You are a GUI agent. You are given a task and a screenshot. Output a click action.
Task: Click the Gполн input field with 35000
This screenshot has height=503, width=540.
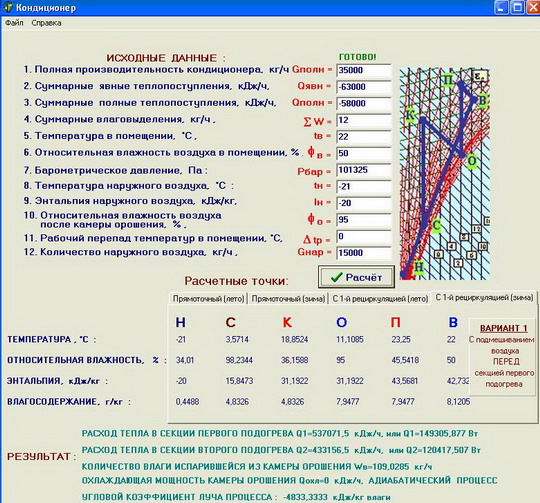[x=364, y=70]
